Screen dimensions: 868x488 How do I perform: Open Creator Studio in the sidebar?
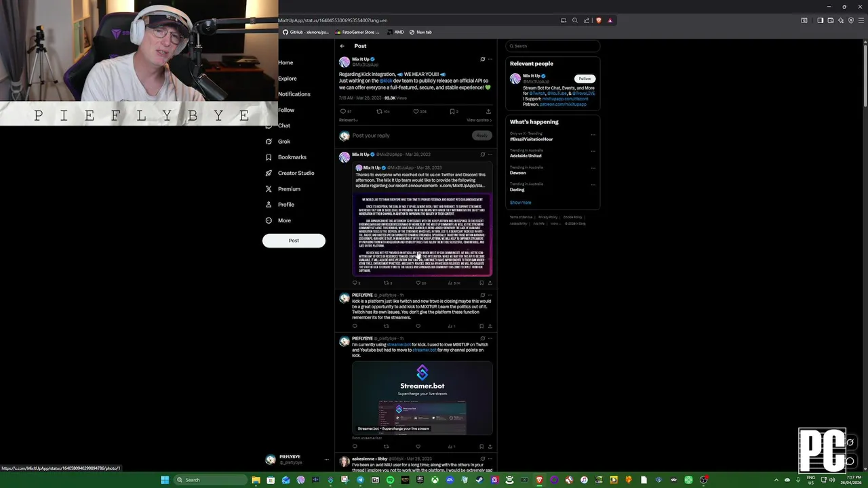[x=296, y=173]
